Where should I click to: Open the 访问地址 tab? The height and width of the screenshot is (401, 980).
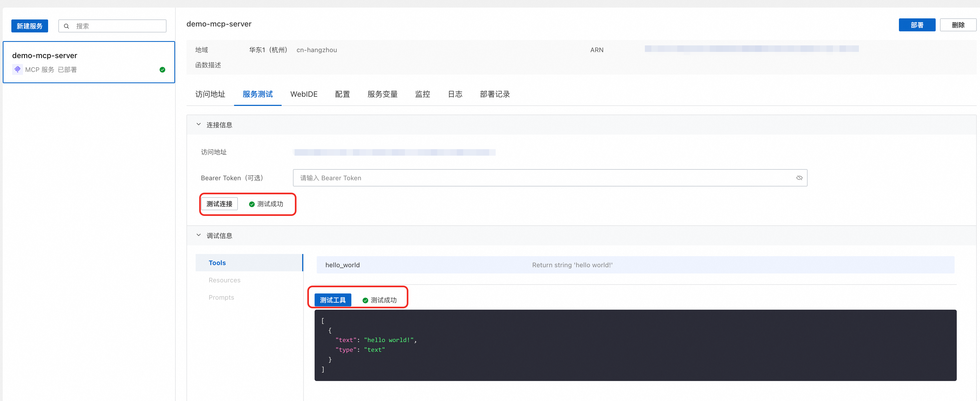pyautogui.click(x=210, y=94)
